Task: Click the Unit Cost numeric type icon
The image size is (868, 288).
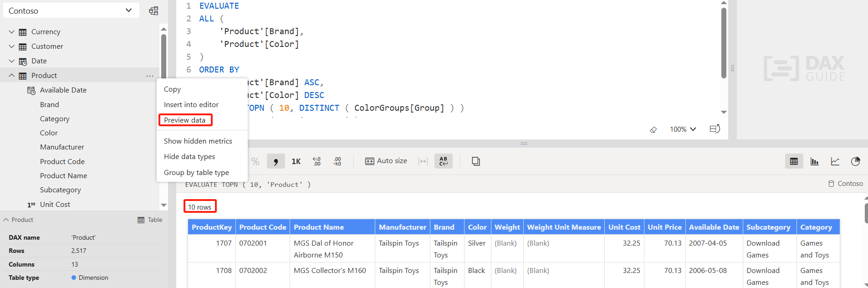Action: (x=31, y=205)
